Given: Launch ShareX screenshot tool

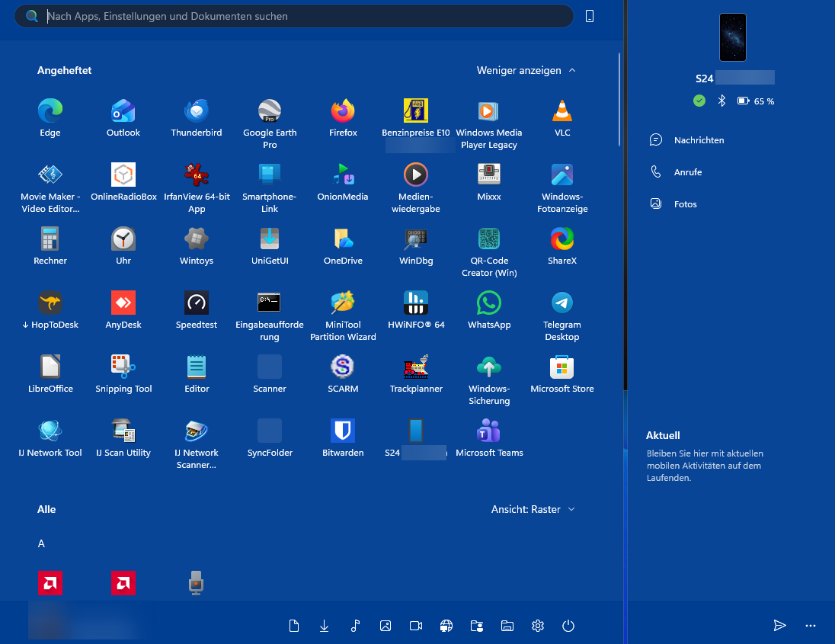Looking at the screenshot, I should (x=562, y=246).
